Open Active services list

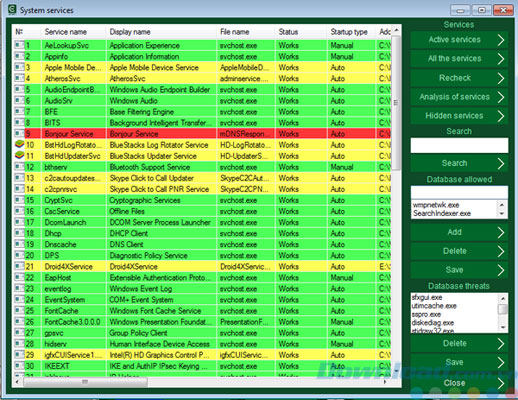459,40
